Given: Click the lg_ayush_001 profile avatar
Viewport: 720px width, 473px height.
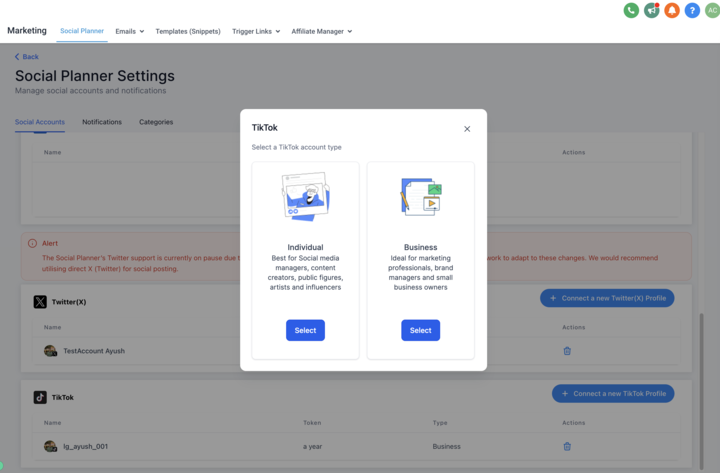Looking at the screenshot, I should pos(50,446).
